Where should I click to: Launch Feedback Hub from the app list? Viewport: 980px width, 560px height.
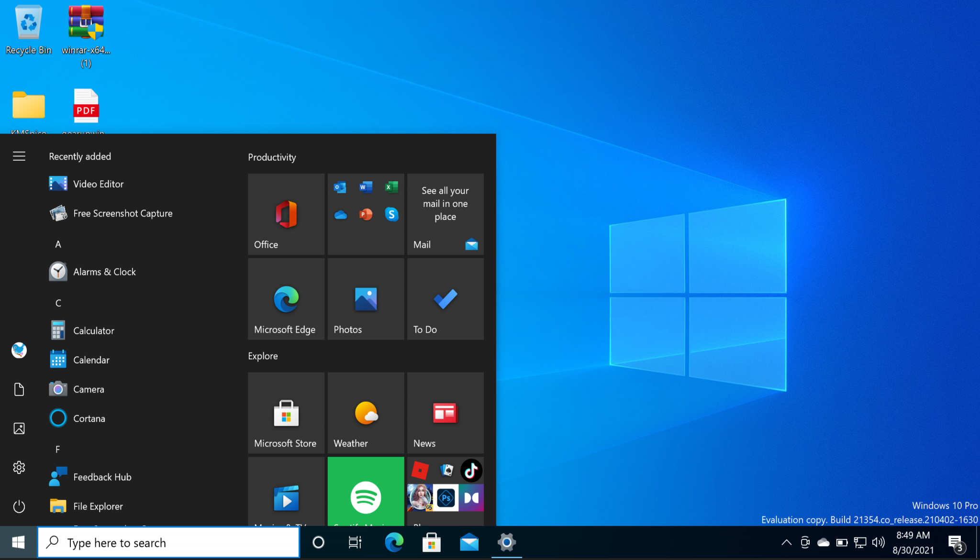102,477
